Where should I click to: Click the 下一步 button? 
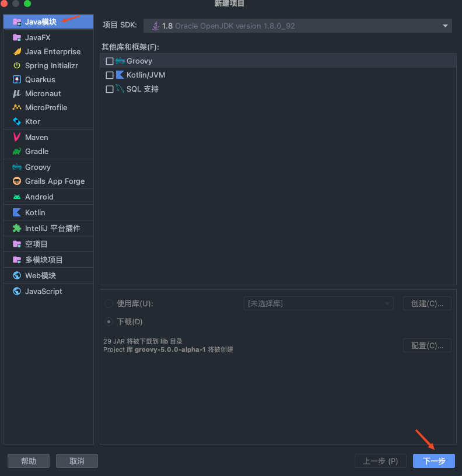coord(434,461)
